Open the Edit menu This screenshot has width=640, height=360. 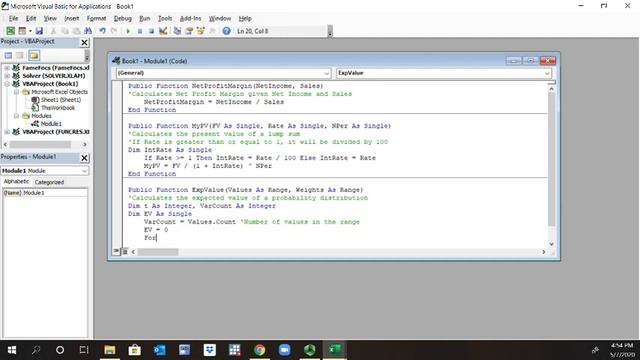click(x=31, y=18)
